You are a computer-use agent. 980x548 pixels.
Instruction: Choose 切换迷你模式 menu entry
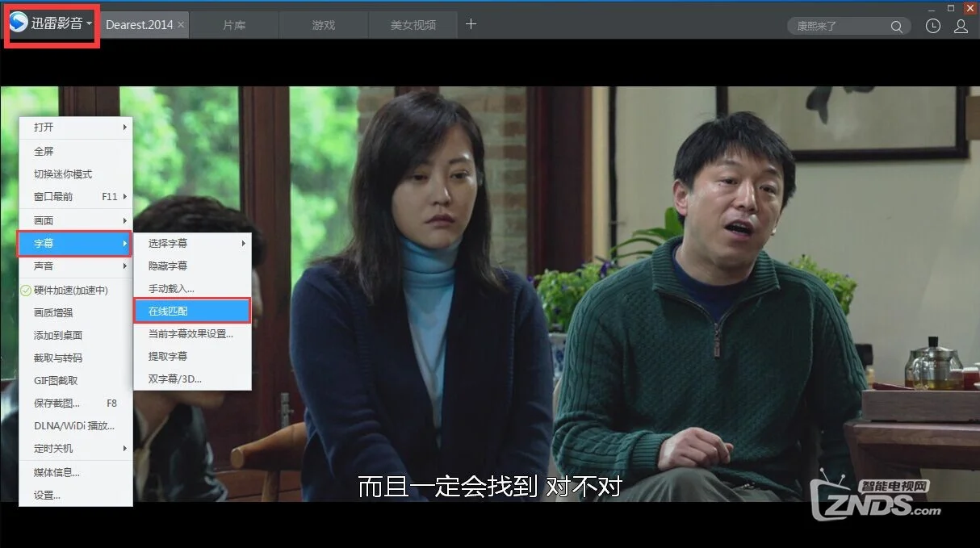76,174
